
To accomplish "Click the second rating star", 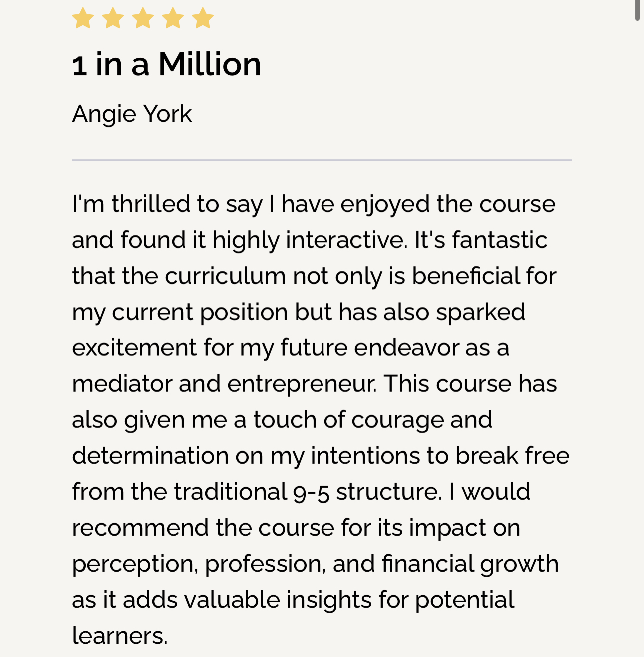I will coord(113,18).
